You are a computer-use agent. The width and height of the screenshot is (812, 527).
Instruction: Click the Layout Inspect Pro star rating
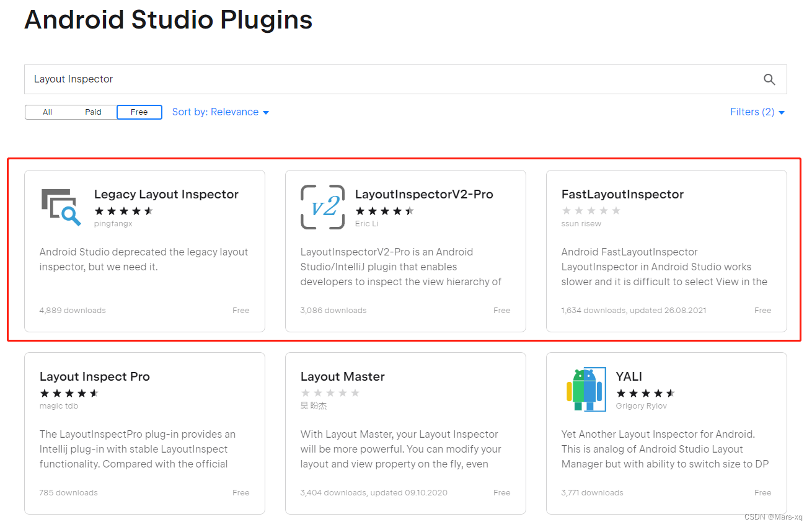[69, 393]
